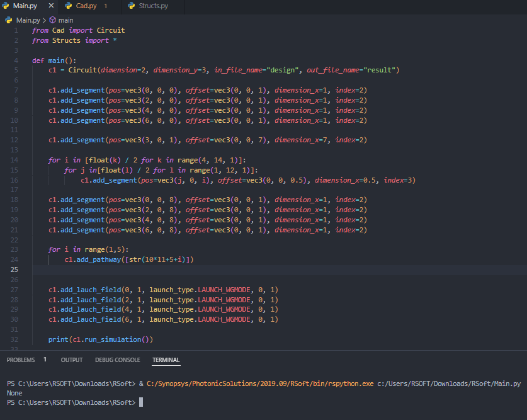
Task: Click out_file_name="result" argument on line 5
Action: 351,70
